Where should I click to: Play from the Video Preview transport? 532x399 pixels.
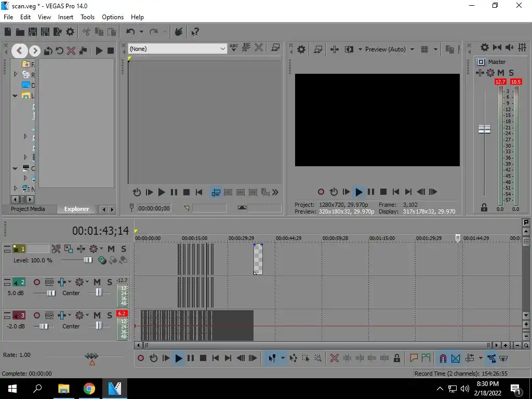(358, 192)
